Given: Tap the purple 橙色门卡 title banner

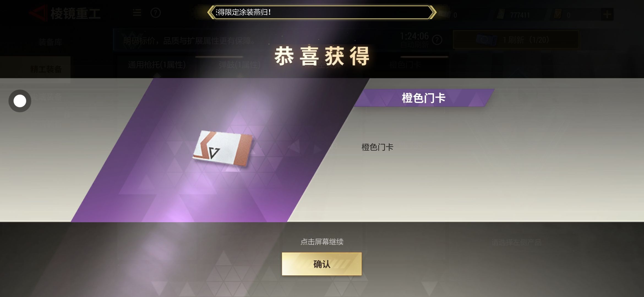Looking at the screenshot, I should pos(424,98).
